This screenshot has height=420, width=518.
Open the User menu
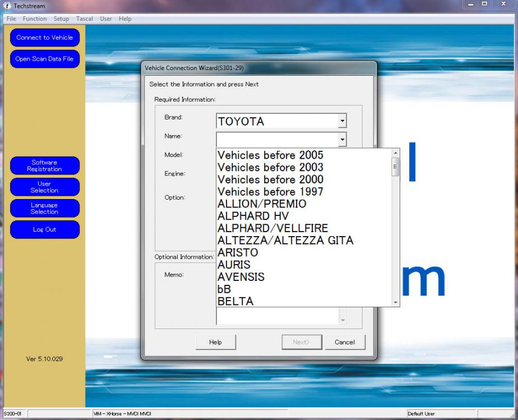tap(106, 19)
